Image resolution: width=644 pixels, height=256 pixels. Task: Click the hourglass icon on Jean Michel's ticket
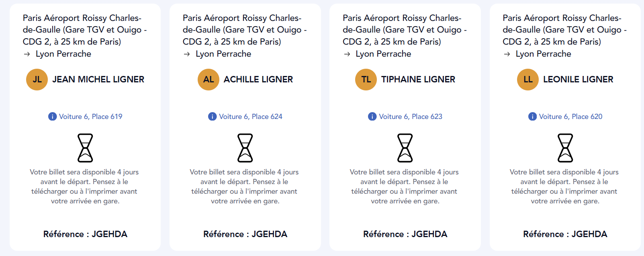click(x=85, y=148)
